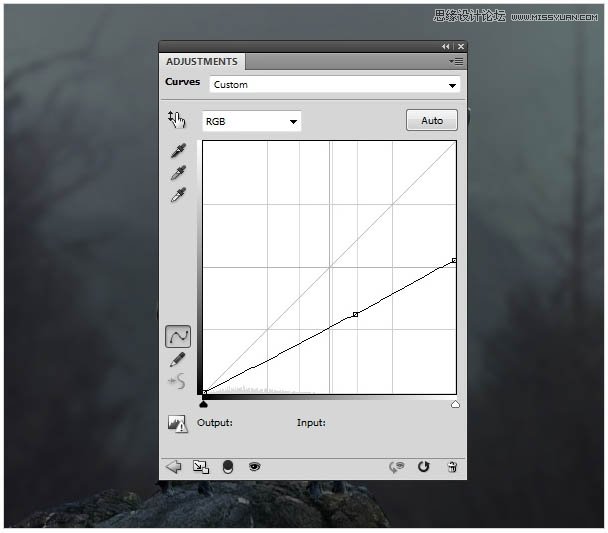Pick the gray point eyedropper
Image resolution: width=608 pixels, height=533 pixels.
tap(178, 174)
